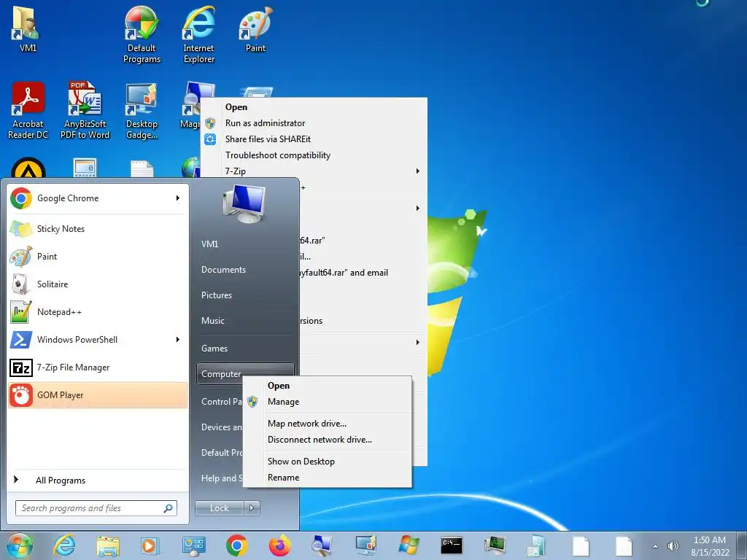Open Windows PowerShell from the Start menu

point(98,340)
